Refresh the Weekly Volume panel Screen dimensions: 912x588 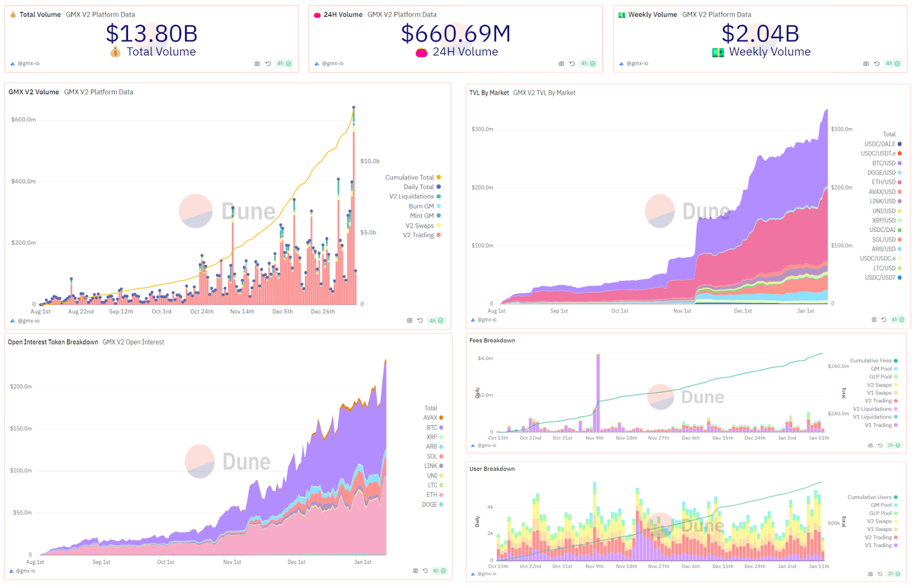(x=877, y=64)
